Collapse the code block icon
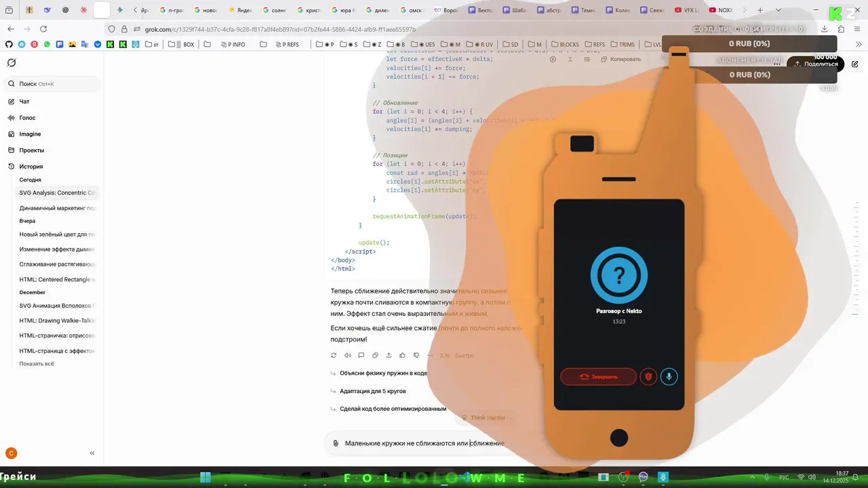 click(x=570, y=59)
